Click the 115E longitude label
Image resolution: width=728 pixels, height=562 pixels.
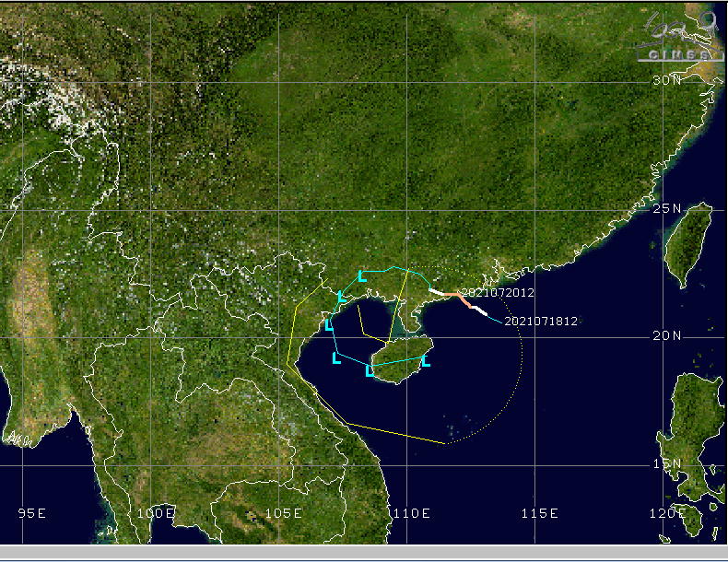point(538,512)
